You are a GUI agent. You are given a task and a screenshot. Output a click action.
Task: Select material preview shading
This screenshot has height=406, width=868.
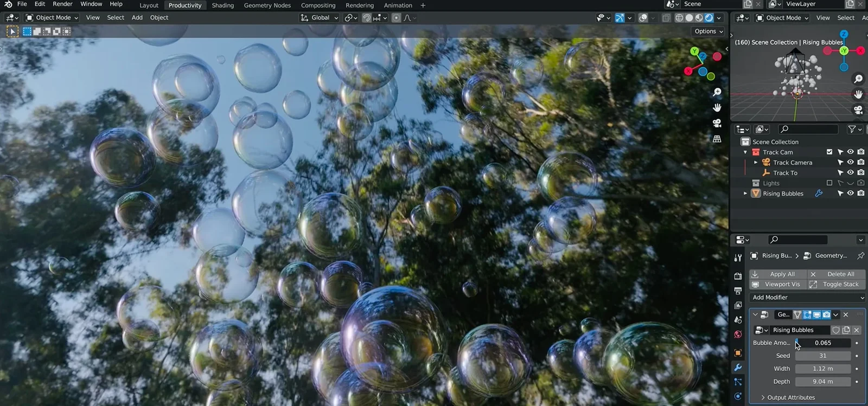click(x=699, y=18)
